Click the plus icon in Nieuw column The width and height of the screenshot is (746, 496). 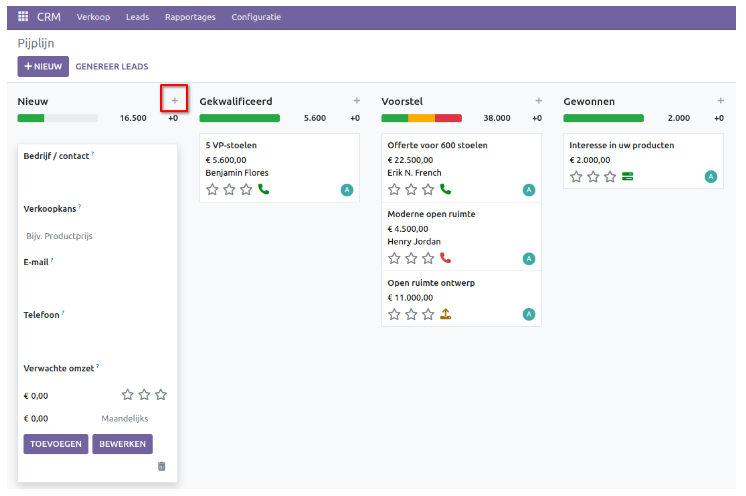pos(175,101)
